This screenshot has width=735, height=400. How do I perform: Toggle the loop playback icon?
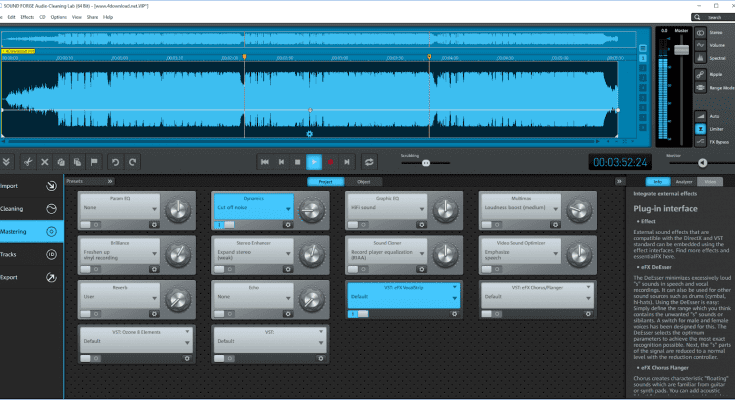(369, 161)
